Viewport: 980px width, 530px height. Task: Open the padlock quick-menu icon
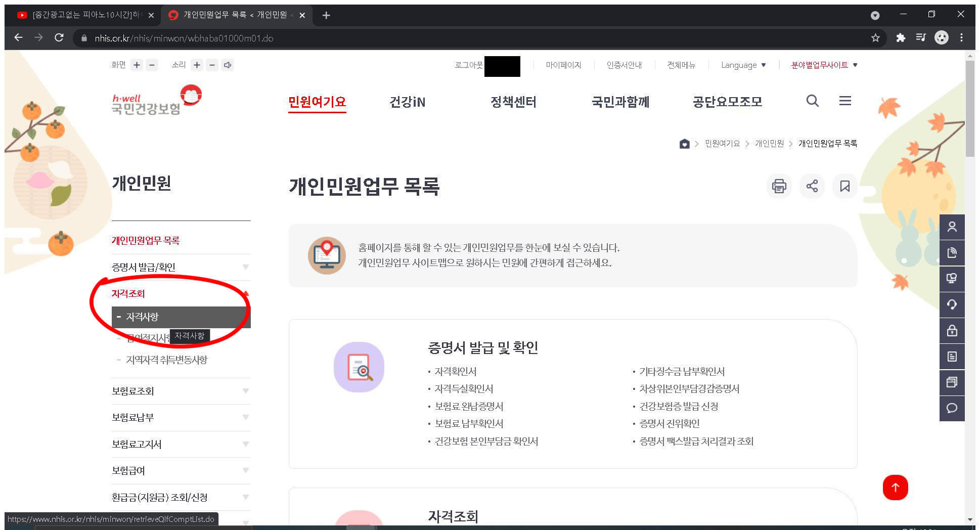click(952, 331)
